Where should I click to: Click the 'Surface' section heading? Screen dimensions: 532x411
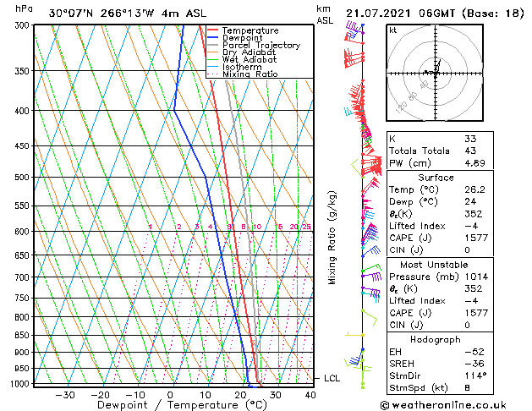tap(436, 178)
